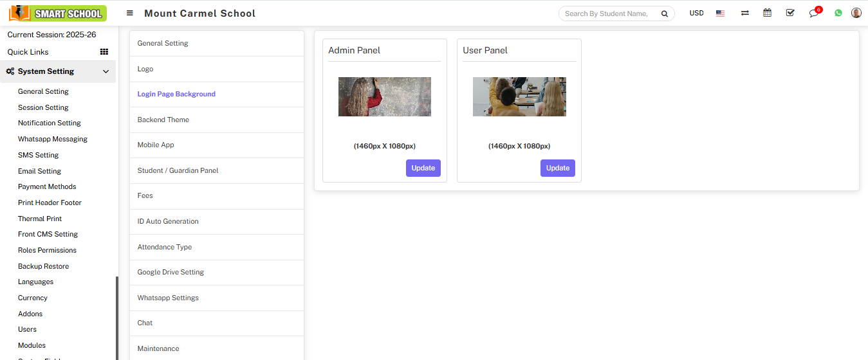Open user profile avatar
Screen dimensions: 868x360
click(856, 13)
